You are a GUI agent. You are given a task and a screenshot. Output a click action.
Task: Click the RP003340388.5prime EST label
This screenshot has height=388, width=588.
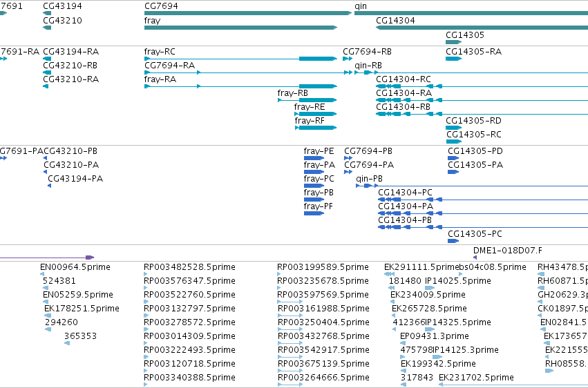189,378
